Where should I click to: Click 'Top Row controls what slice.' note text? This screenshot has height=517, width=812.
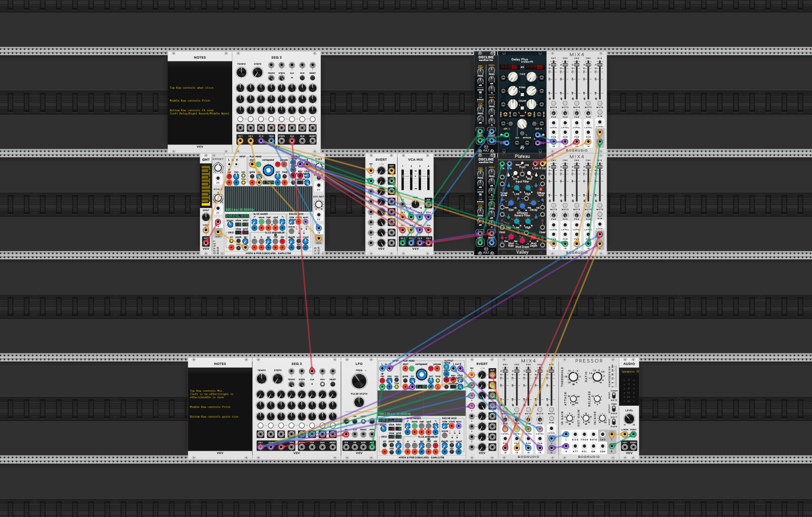[x=192, y=88]
